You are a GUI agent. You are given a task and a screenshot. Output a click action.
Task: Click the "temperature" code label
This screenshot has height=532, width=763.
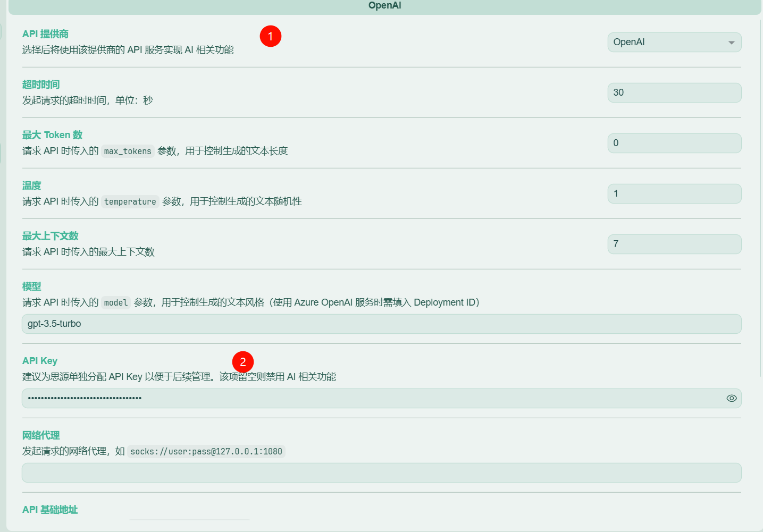coord(130,201)
